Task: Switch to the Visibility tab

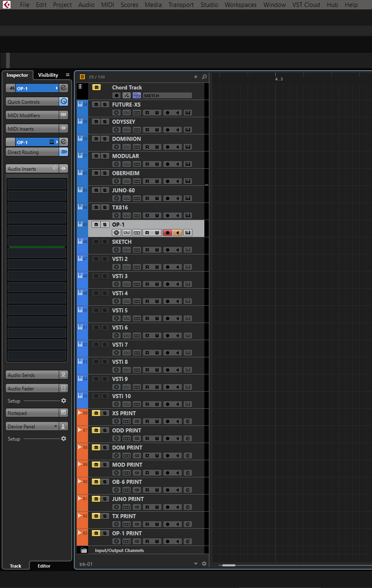Action: 48,75
